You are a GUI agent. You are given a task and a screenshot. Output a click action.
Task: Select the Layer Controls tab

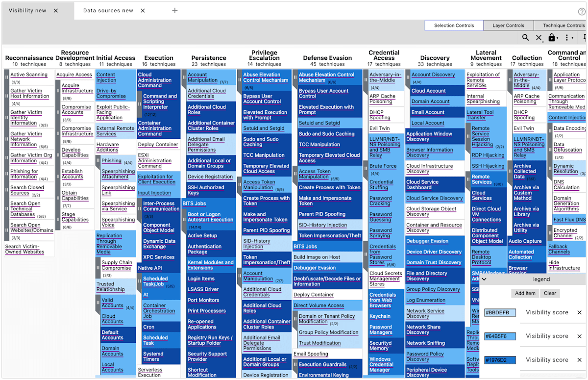point(508,25)
